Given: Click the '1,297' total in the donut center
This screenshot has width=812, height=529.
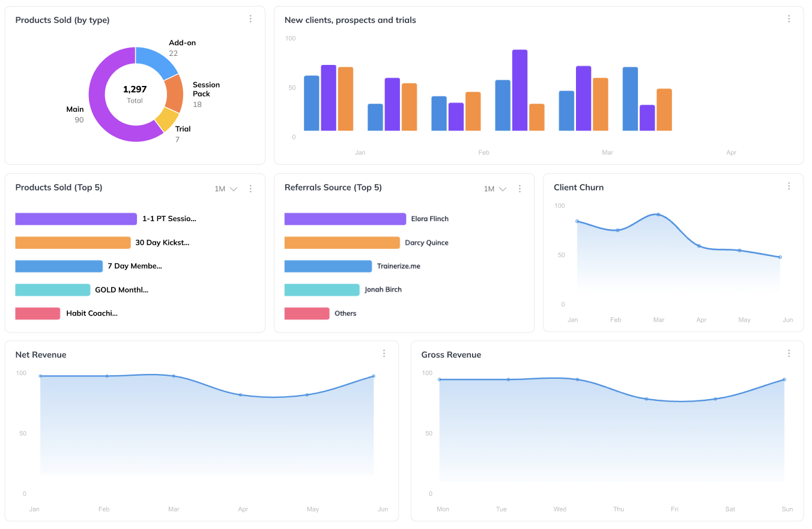Looking at the screenshot, I should [135, 90].
